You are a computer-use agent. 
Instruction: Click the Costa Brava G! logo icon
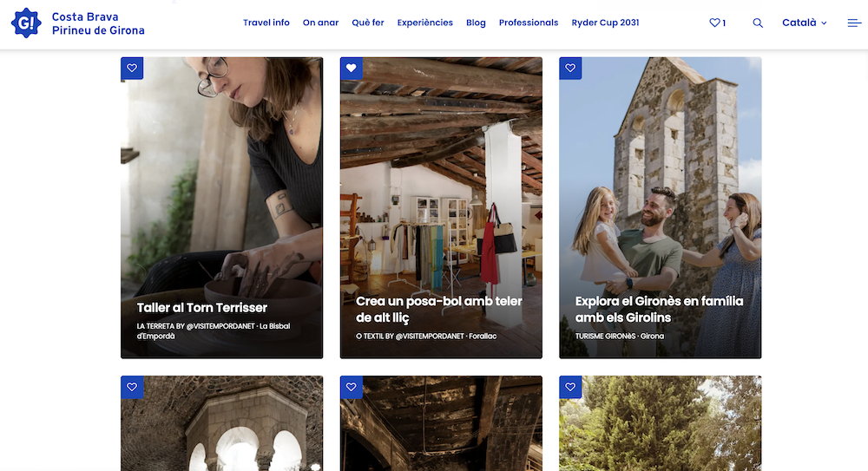(x=26, y=23)
